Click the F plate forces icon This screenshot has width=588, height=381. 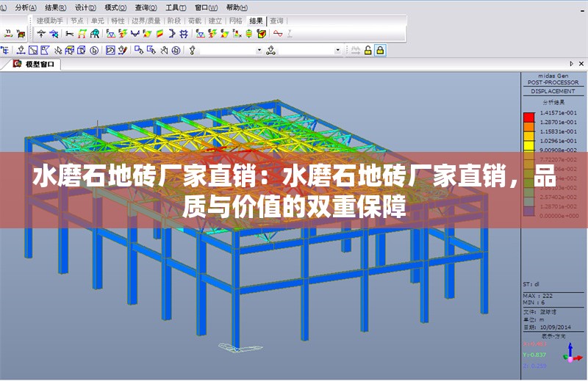[147, 34]
